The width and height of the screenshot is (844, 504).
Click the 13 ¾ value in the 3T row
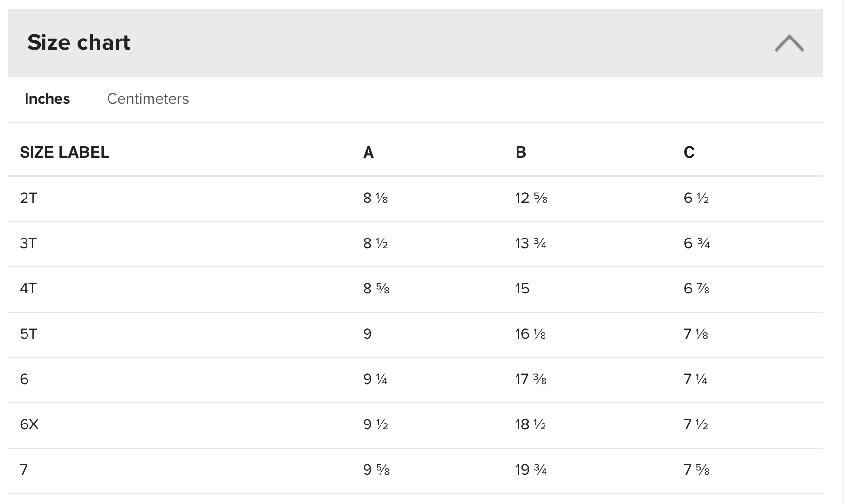tap(531, 243)
